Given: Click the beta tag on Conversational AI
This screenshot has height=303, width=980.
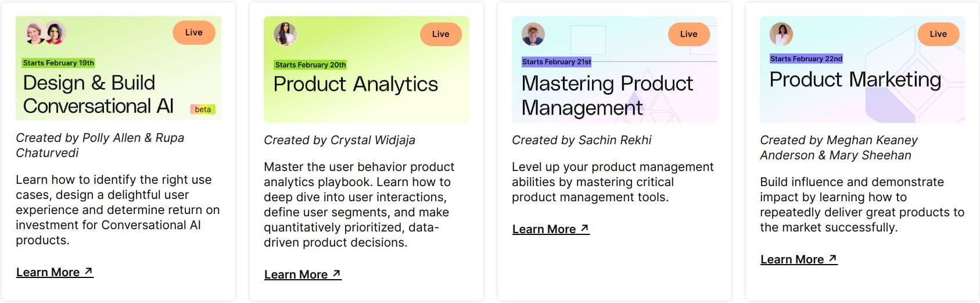Looking at the screenshot, I should [x=203, y=109].
